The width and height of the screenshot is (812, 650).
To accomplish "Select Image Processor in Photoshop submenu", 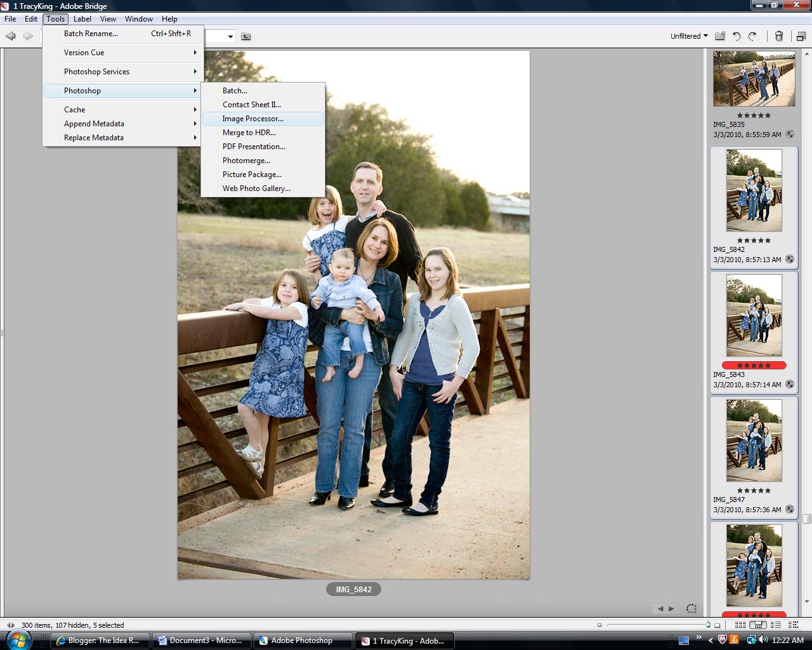I will tap(263, 119).
